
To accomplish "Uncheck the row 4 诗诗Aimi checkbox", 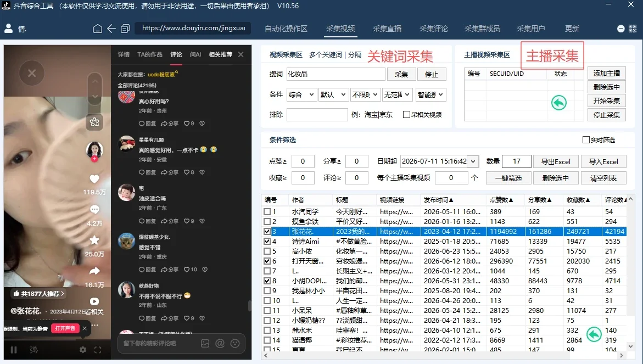I will [267, 242].
